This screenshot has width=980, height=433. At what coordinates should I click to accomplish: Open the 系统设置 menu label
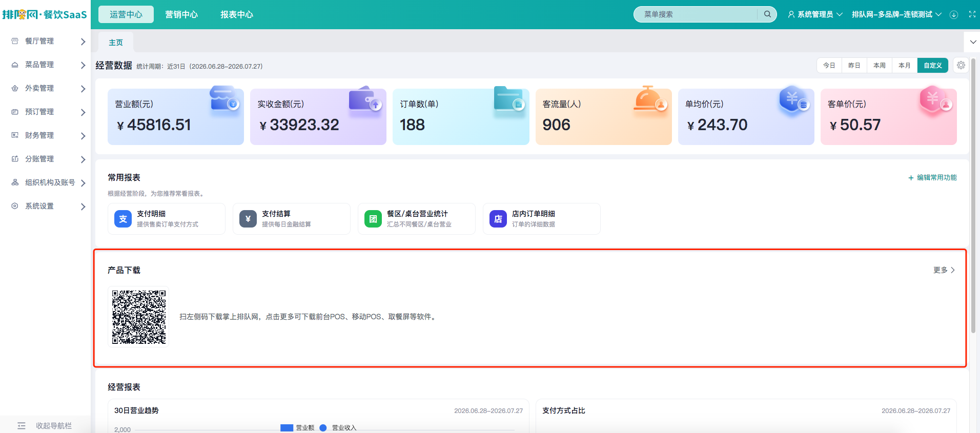tap(39, 206)
